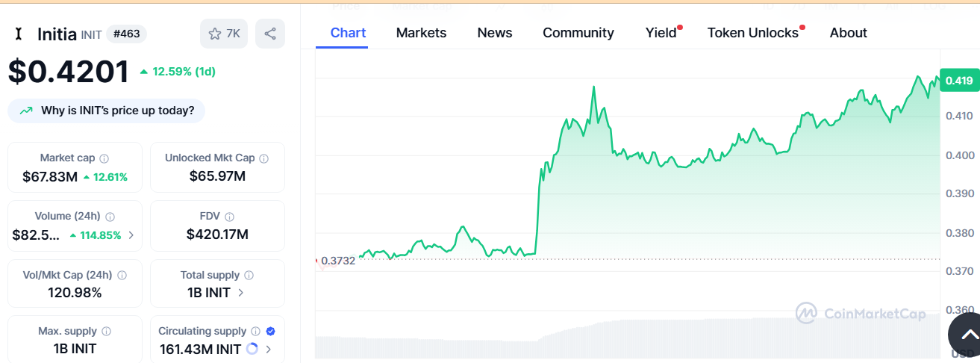Screen dimensions: 980x363
Task: Click the scroll-to-top arrow button
Action: (967, 335)
